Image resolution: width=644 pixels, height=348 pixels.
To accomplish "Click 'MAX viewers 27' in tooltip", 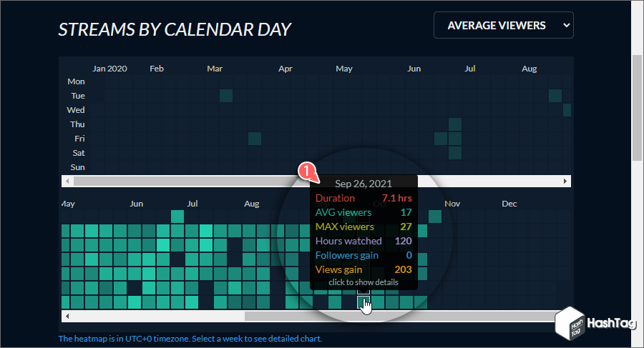I will pos(364,227).
